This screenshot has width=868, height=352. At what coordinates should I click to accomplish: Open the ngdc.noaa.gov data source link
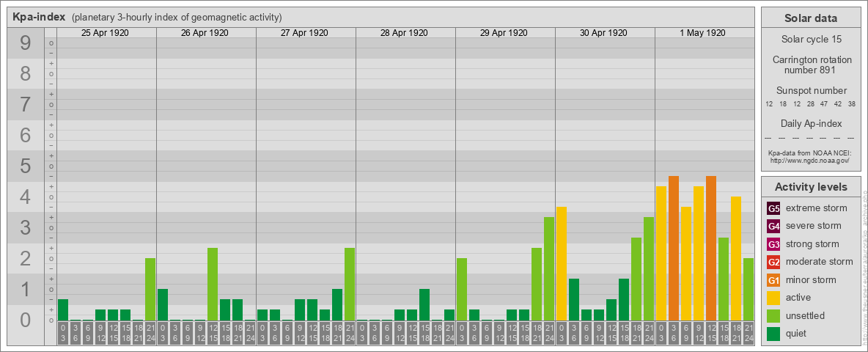click(x=809, y=160)
